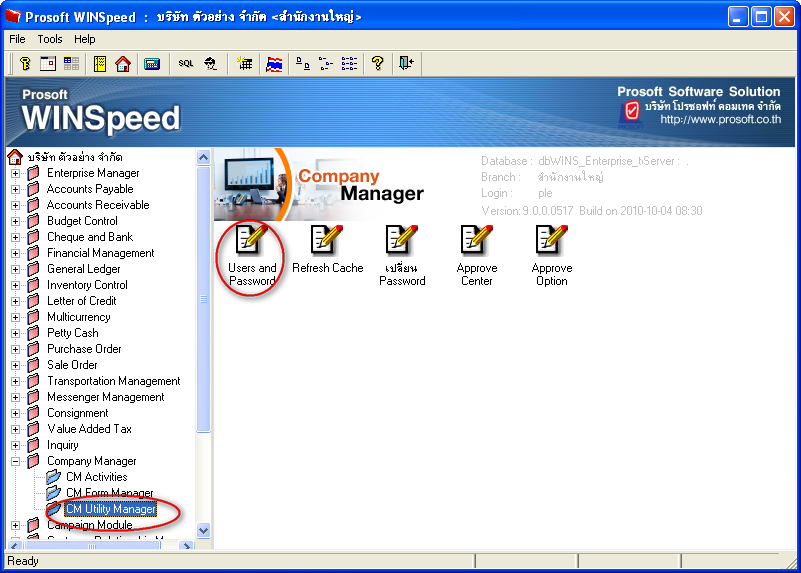Click the exit door toolbar icon
This screenshot has height=573, width=801.
pos(407,64)
